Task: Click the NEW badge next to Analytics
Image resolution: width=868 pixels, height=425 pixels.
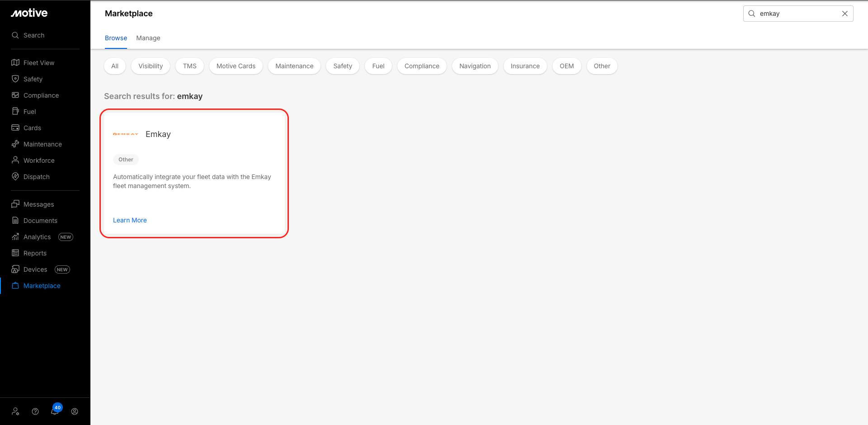Action: coord(66,237)
